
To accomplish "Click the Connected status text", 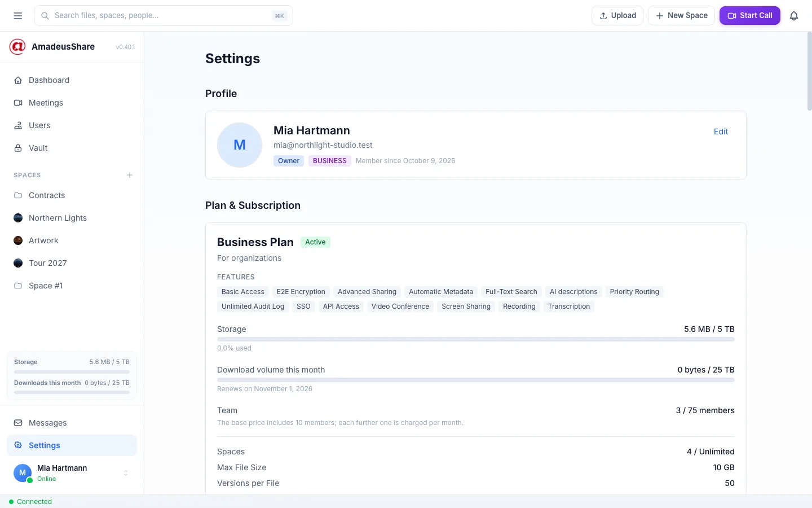I will (x=34, y=502).
